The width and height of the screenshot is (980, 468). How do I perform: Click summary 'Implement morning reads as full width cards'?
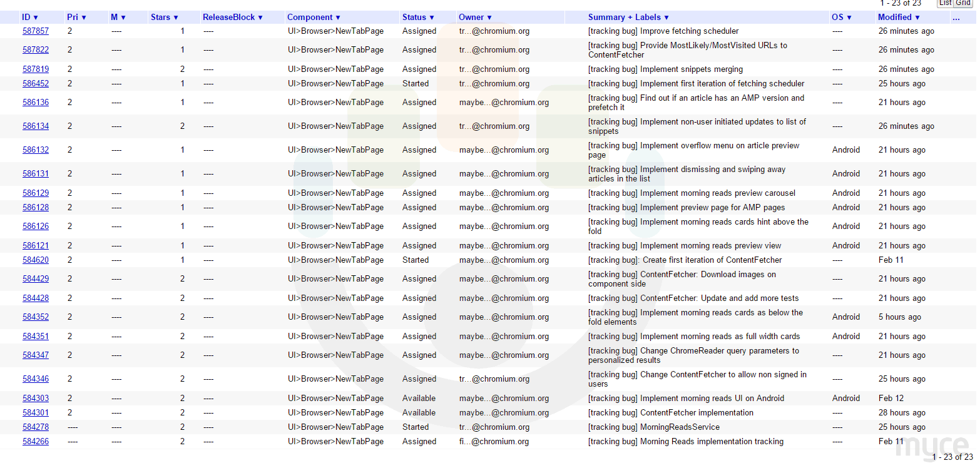(720, 337)
